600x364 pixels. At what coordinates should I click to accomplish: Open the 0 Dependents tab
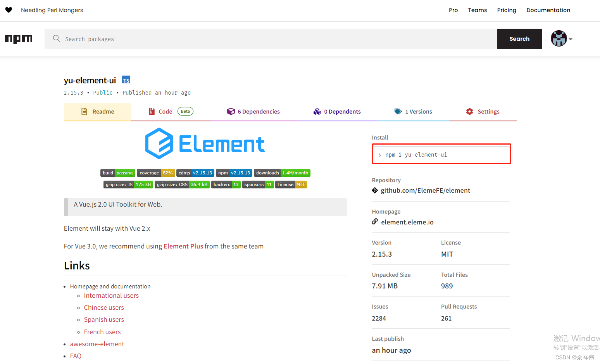click(337, 112)
